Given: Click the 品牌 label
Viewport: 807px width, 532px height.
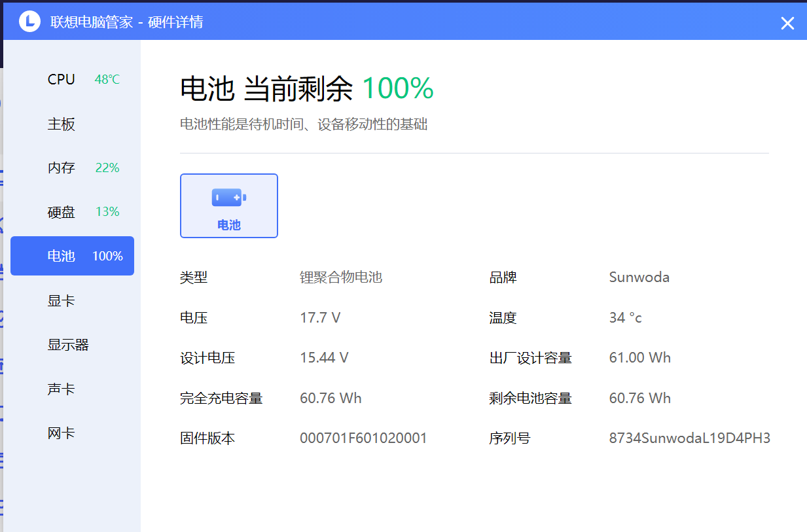Looking at the screenshot, I should [503, 277].
